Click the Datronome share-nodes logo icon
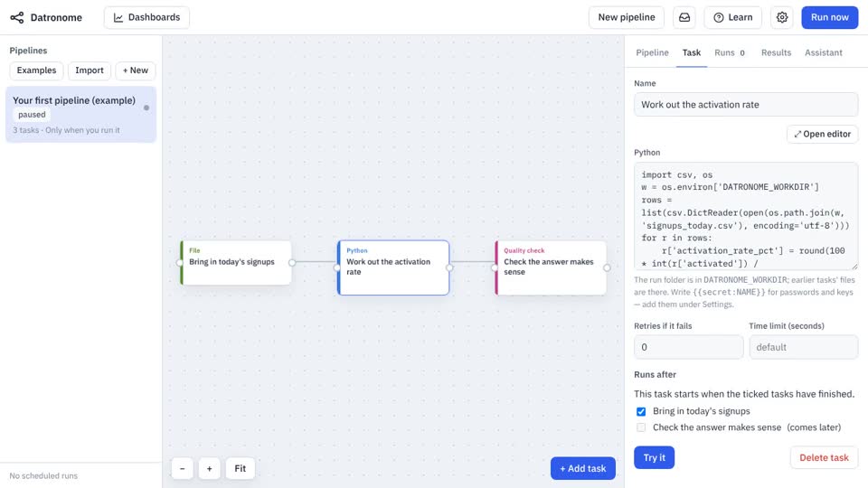The image size is (868, 488). [x=17, y=18]
